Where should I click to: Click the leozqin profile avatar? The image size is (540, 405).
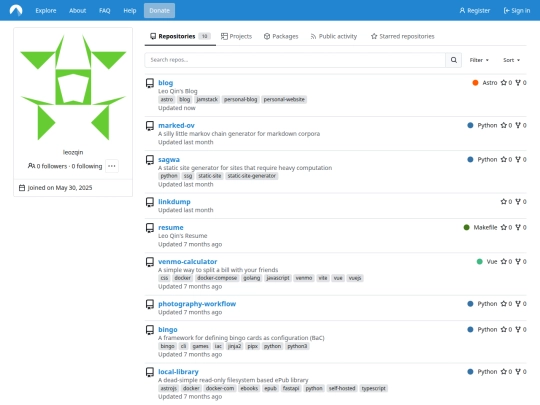point(73,87)
